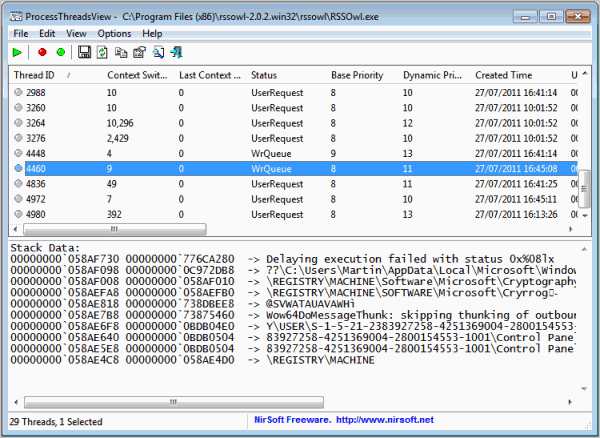Click the Stack Data pane scroll-left arrow
The width and height of the screenshot is (600, 438).
[16, 402]
